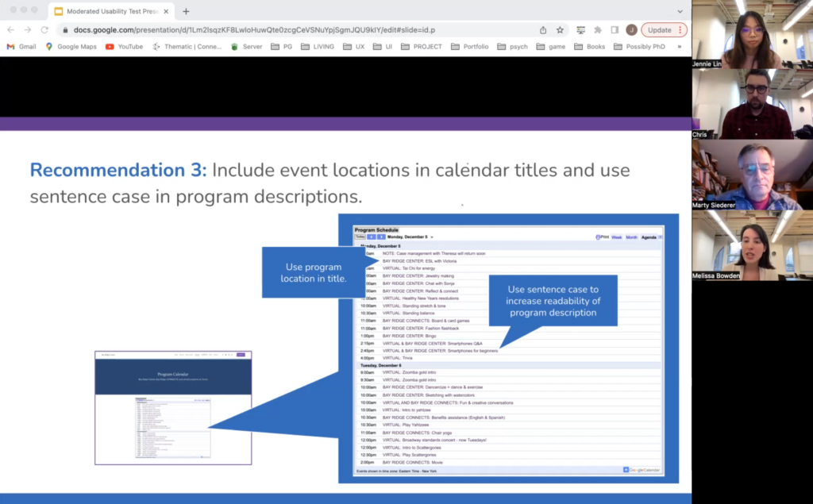The width and height of the screenshot is (813, 504).
Task: Open the Chrome three-dot menu
Action: click(680, 30)
